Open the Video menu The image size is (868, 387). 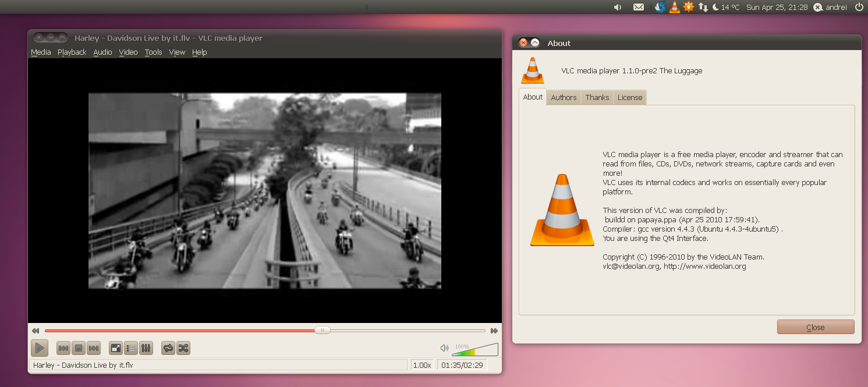pyautogui.click(x=128, y=52)
